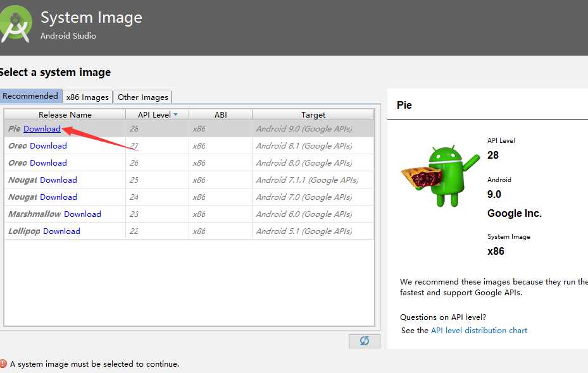Download Oreo Android 8.1 image

coord(48,145)
